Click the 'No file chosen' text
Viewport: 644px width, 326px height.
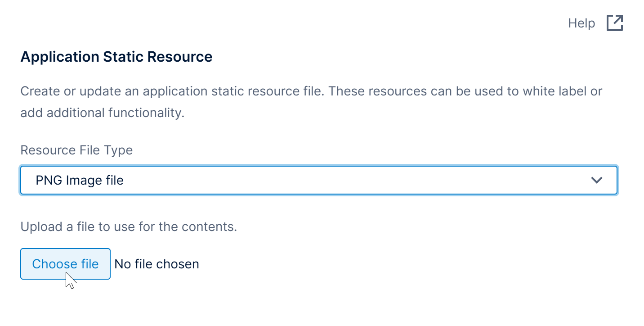[157, 264]
